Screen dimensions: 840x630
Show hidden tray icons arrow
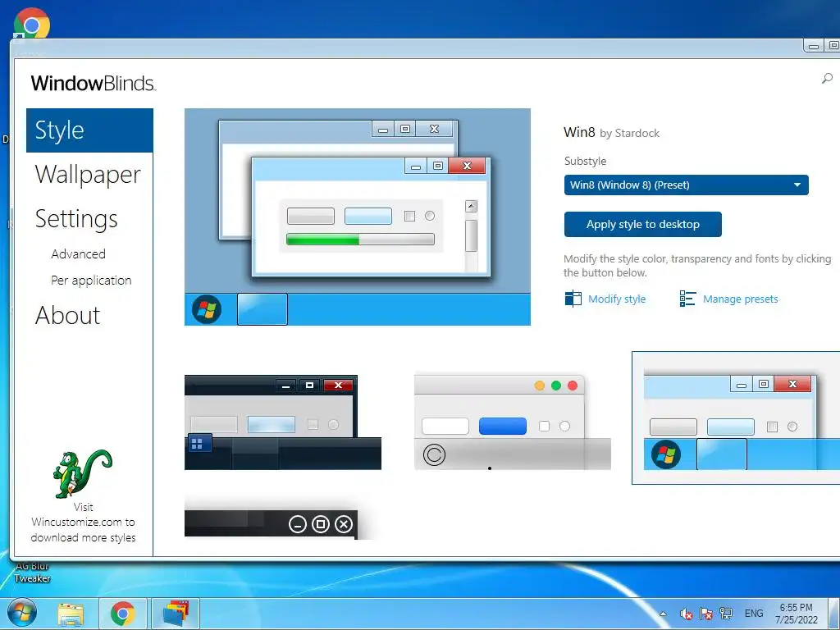[663, 614]
